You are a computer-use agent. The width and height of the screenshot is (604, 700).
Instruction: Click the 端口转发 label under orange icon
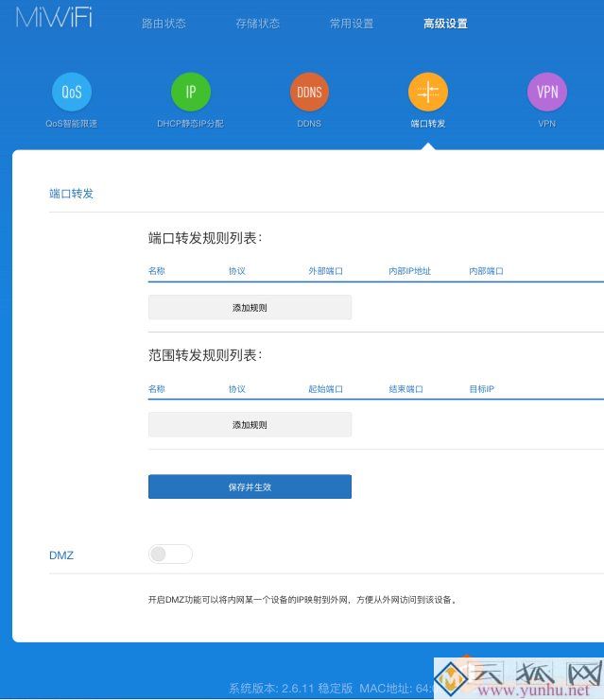(x=428, y=124)
